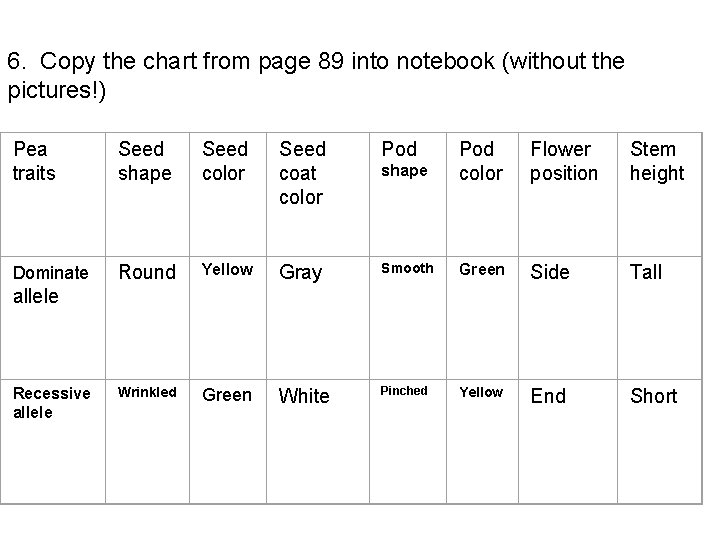The height and width of the screenshot is (540, 720).
Task: Click the Smooth cell
Action: pos(407,268)
